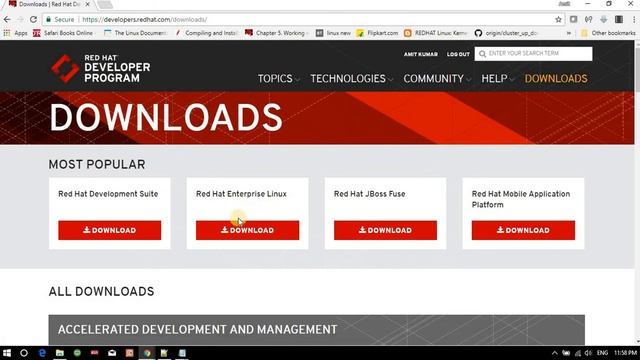Click the grey download-arrow extension icon
The width and height of the screenshot is (640, 360).
point(604,19)
